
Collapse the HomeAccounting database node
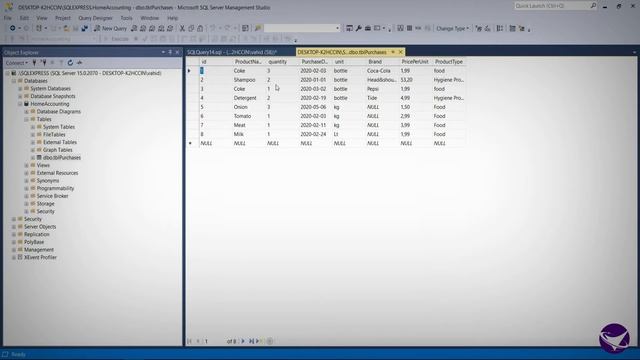pyautogui.click(x=20, y=104)
